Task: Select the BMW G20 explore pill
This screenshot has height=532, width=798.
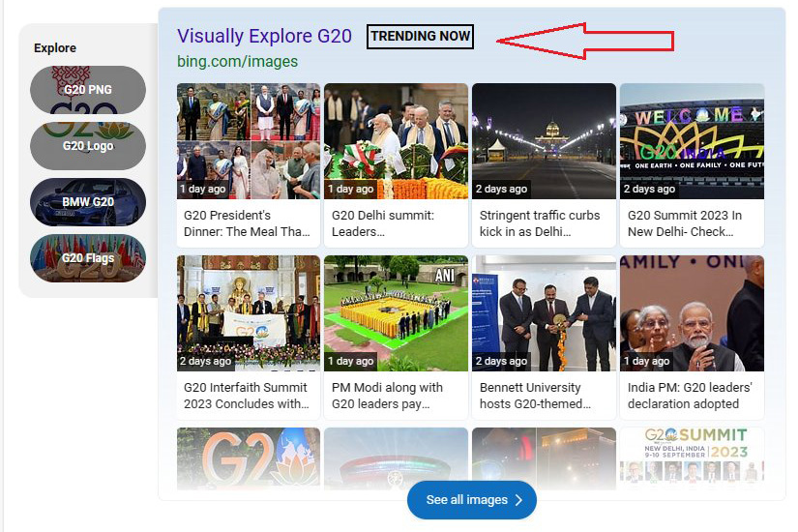Action: 88,202
